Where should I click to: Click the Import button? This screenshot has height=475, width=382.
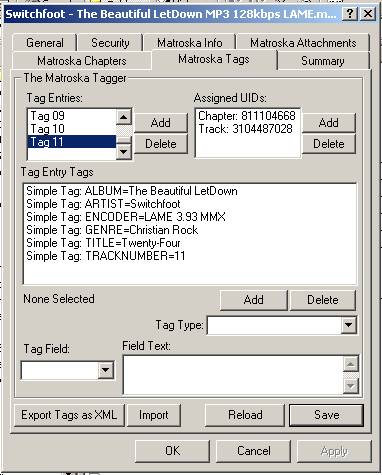154,415
